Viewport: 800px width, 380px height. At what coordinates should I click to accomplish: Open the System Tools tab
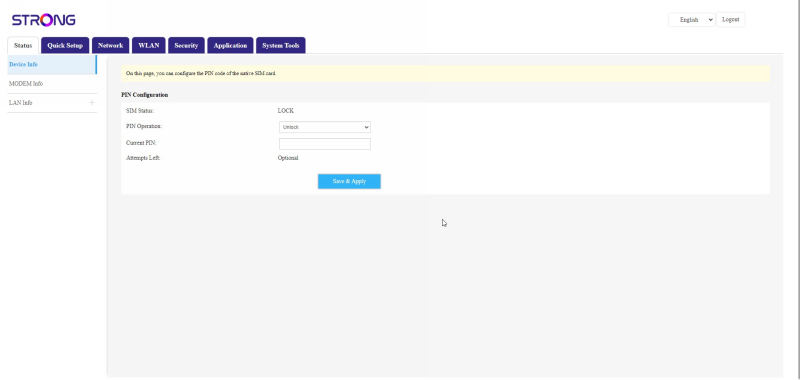tap(281, 45)
